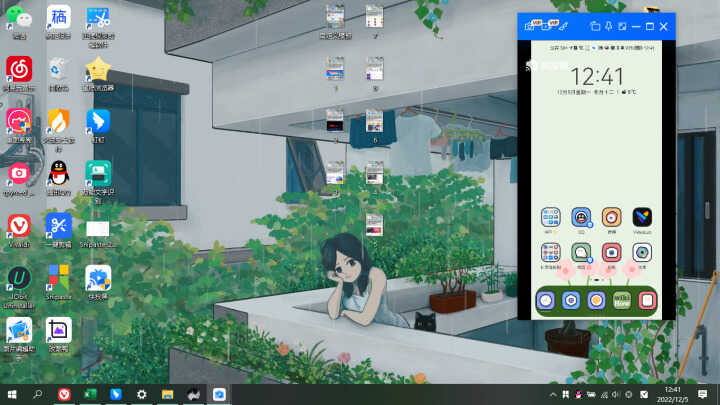The width and height of the screenshot is (720, 405).
Task: Click the taskbar search magnifier
Action: (x=38, y=394)
